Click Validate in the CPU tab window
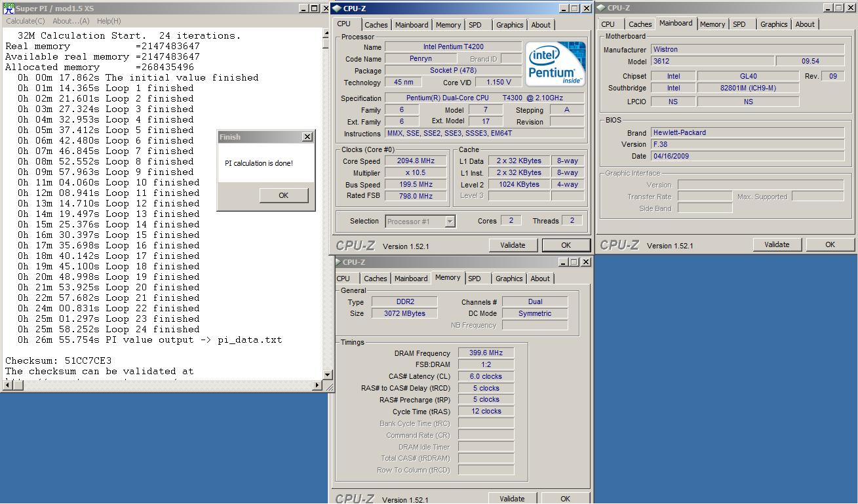This screenshot has width=858, height=504. (513, 245)
